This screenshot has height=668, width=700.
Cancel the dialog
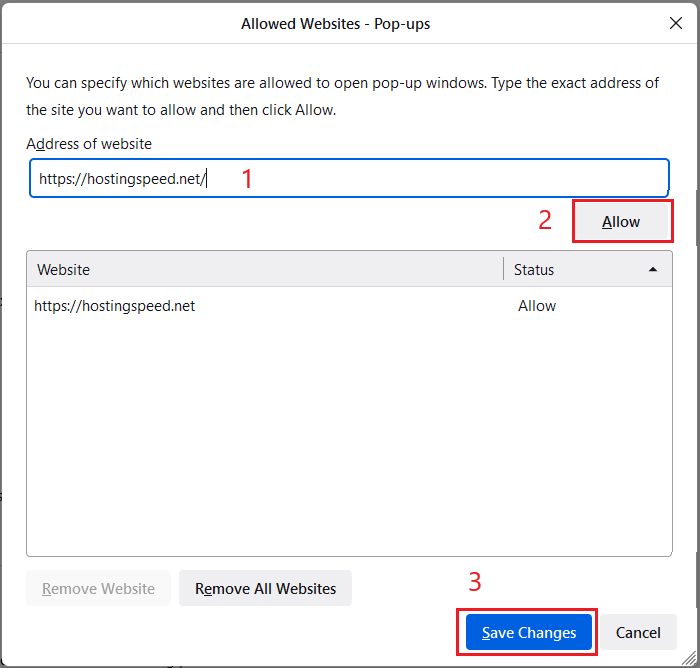tap(638, 633)
